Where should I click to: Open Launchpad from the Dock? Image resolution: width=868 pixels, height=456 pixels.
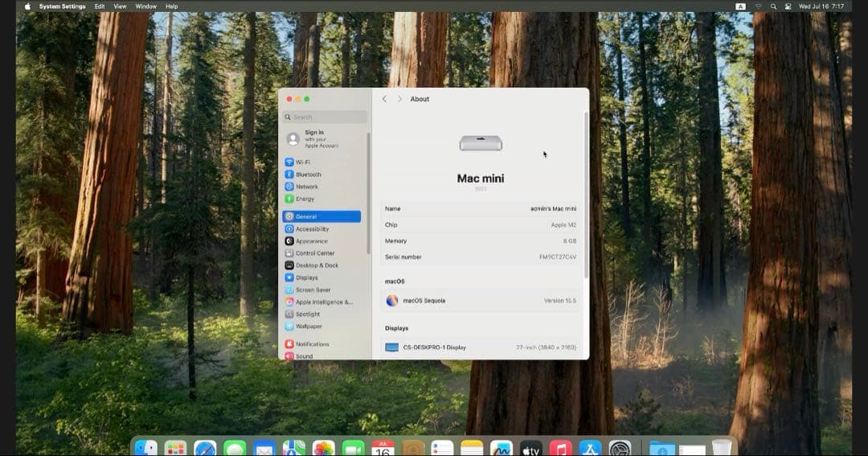click(175, 448)
